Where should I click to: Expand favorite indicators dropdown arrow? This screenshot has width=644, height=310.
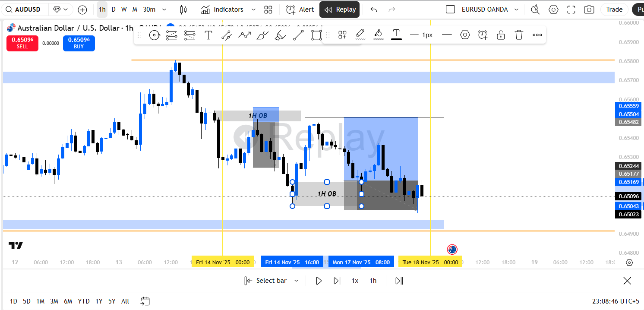[253, 9]
